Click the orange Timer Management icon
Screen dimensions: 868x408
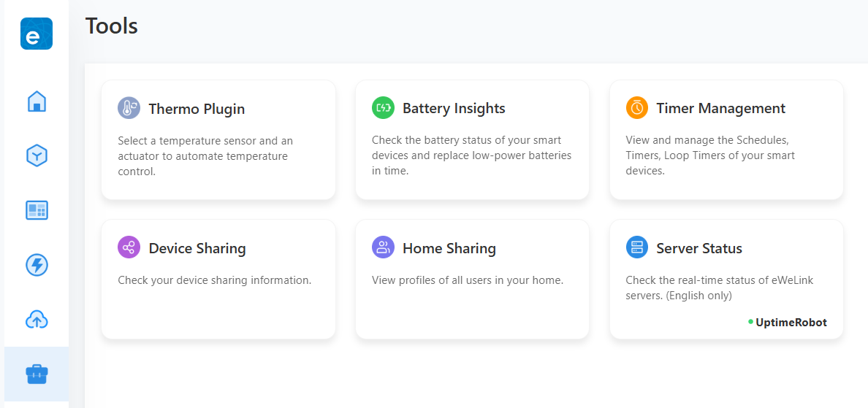[637, 108]
